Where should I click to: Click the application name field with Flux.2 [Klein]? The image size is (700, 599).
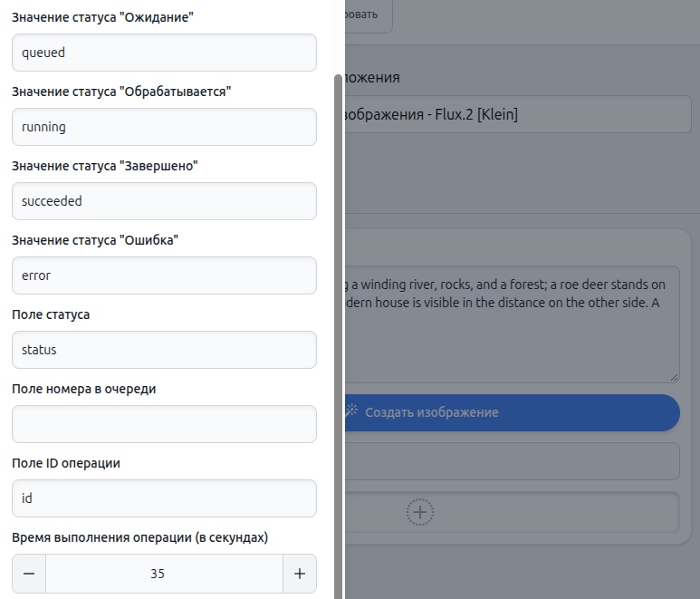(518, 114)
